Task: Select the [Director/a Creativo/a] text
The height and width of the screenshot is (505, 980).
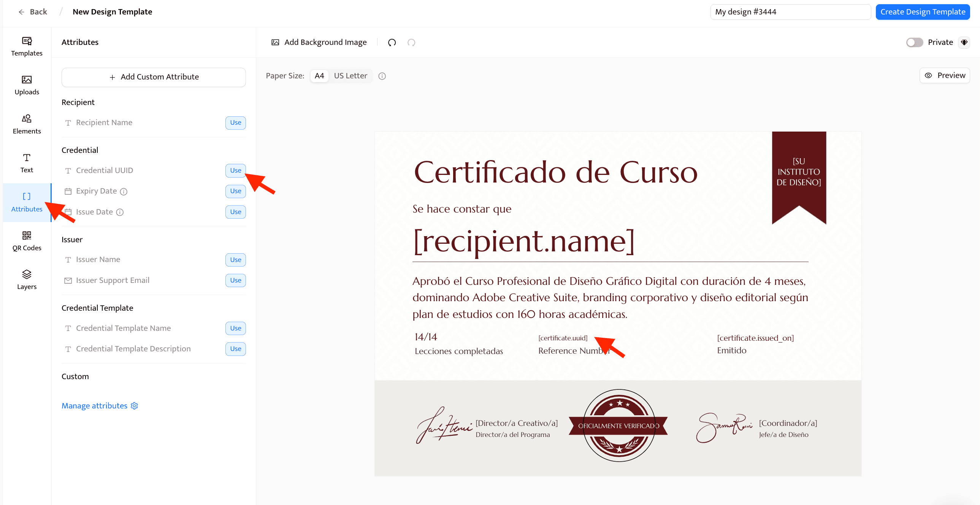Action: tap(516, 423)
